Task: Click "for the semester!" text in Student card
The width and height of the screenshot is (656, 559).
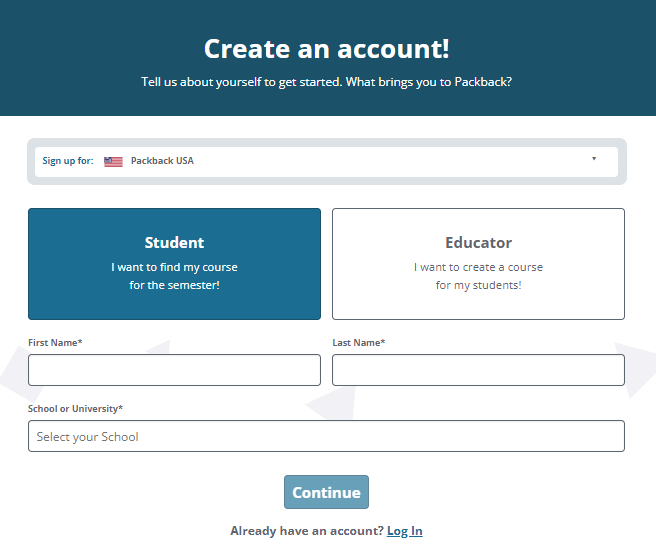Action: (174, 285)
